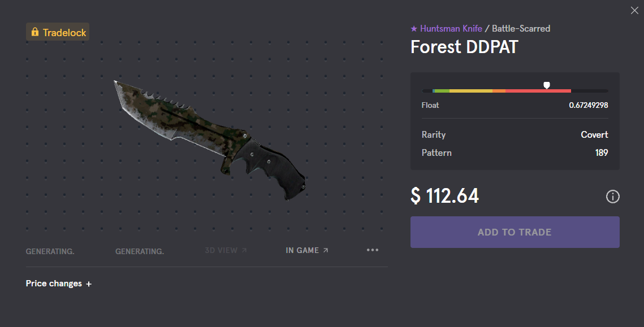Click the float value 0.67249298
This screenshot has height=327, width=644.
click(589, 105)
